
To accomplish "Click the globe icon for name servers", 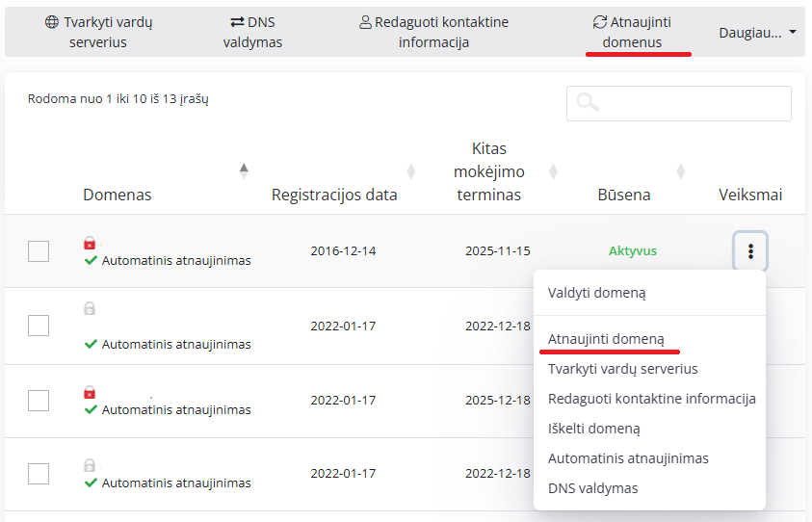I will click(x=52, y=22).
